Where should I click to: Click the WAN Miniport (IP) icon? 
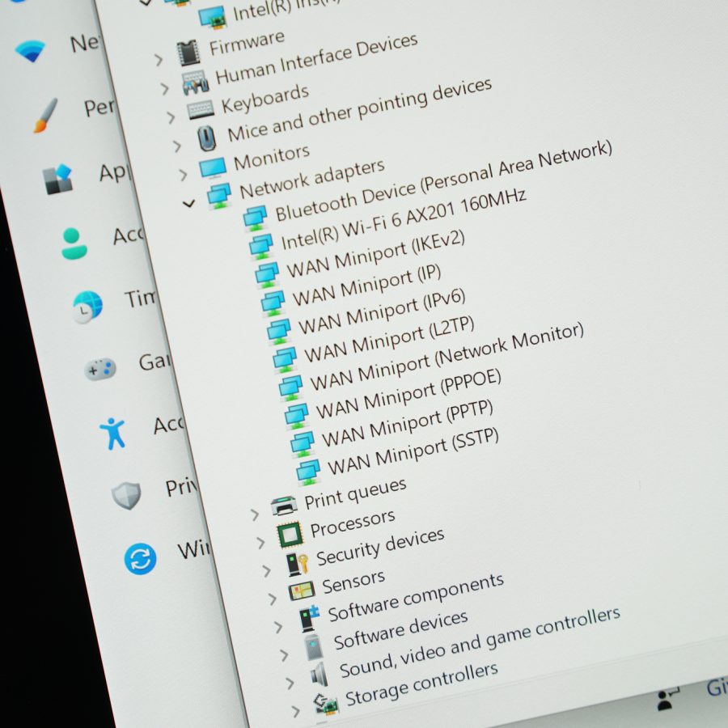point(273,303)
